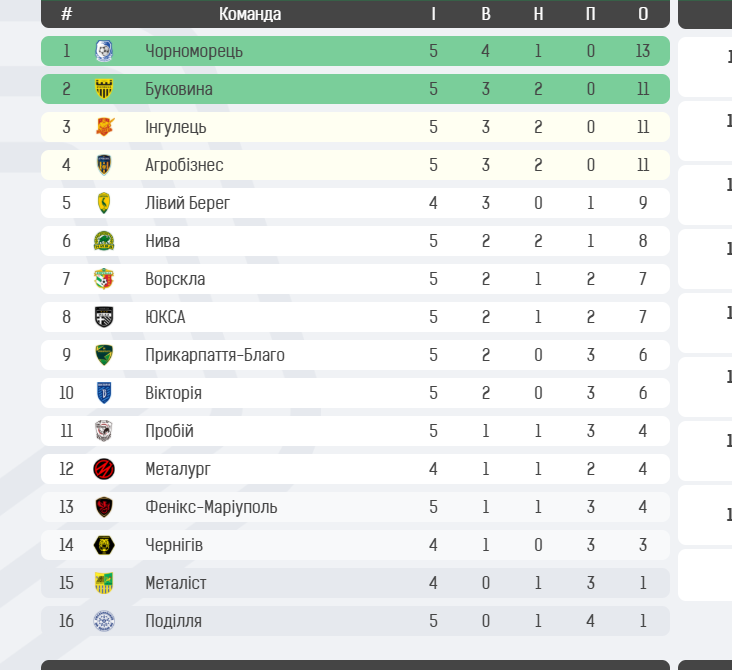Click the ЮКСА black shield logo

click(x=104, y=317)
